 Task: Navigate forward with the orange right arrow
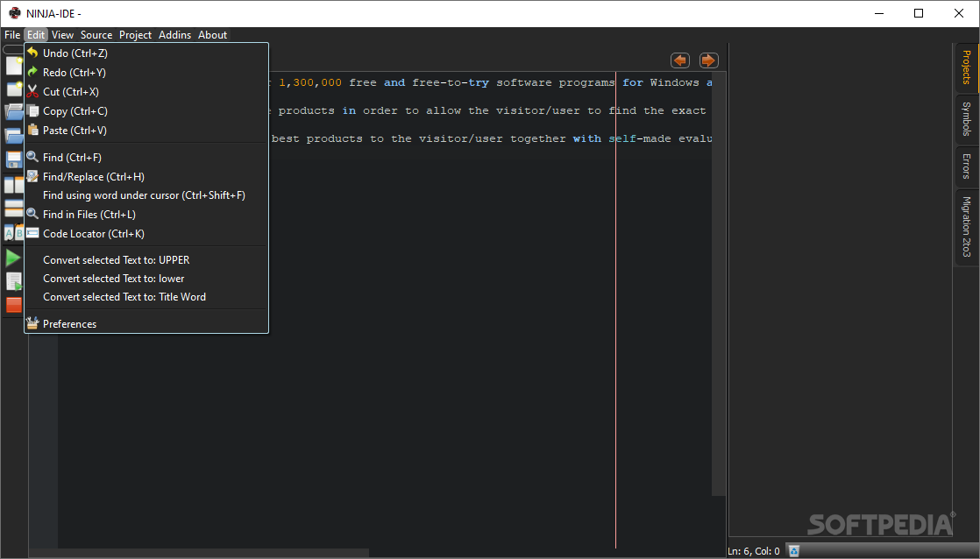point(708,60)
